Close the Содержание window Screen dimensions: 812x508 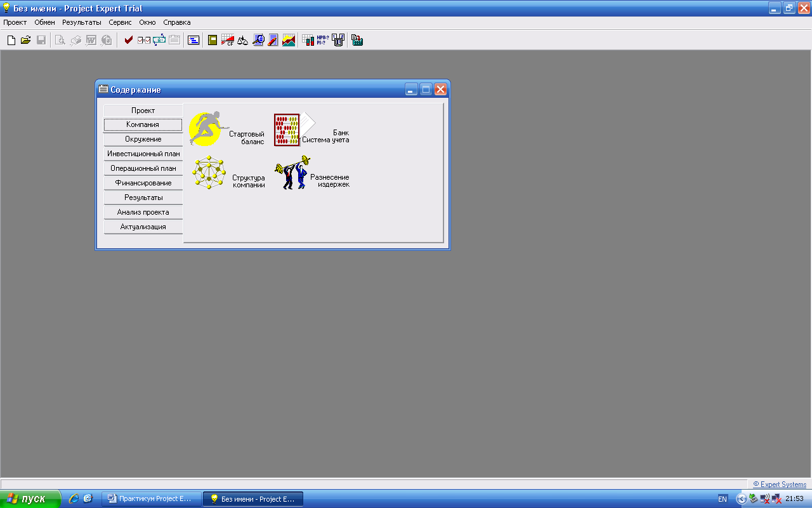[440, 90]
